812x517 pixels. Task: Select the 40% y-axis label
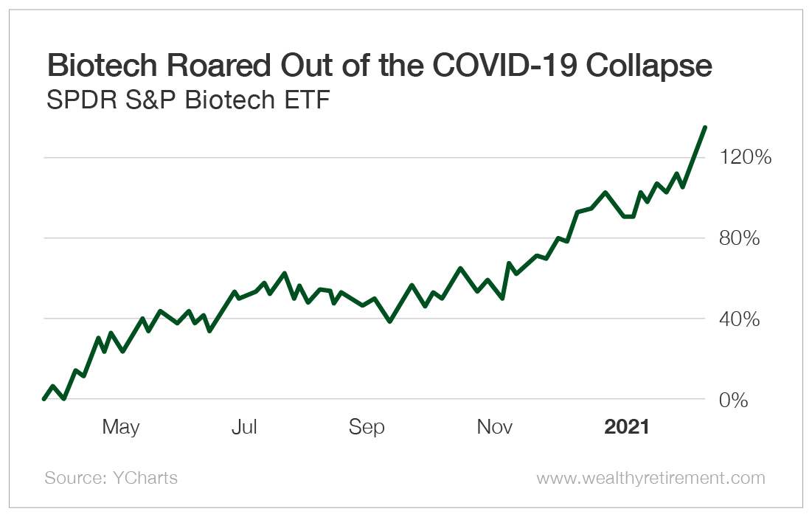[x=739, y=319]
